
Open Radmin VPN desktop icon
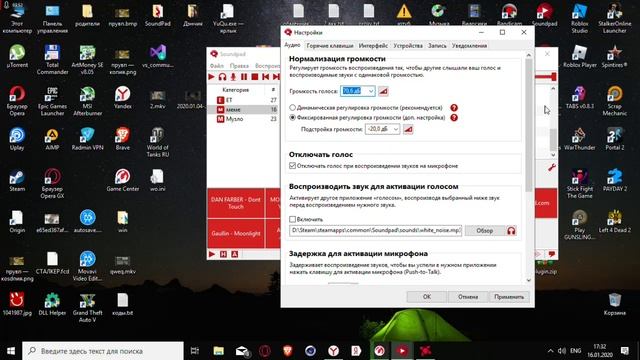[87, 139]
